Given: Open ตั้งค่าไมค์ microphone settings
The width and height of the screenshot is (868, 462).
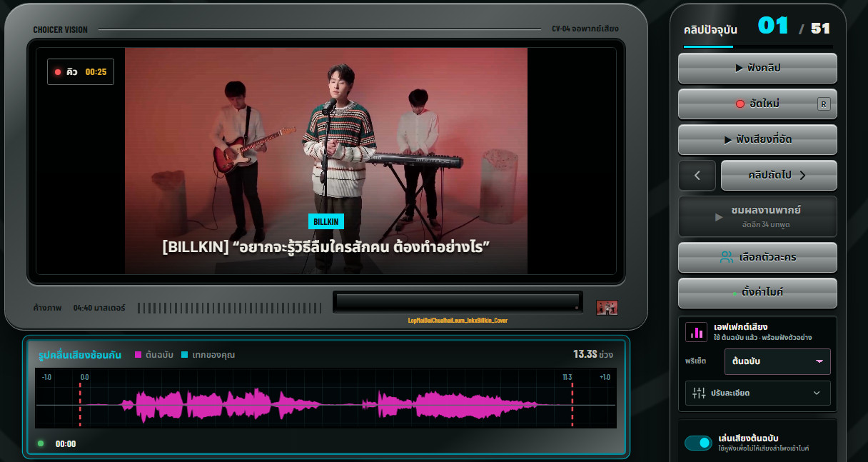Looking at the screenshot, I should [757, 293].
